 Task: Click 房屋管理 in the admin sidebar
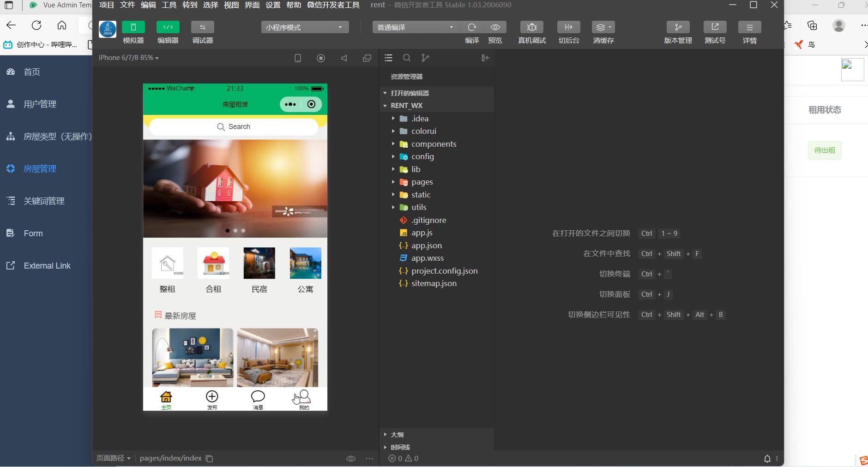[40, 169]
